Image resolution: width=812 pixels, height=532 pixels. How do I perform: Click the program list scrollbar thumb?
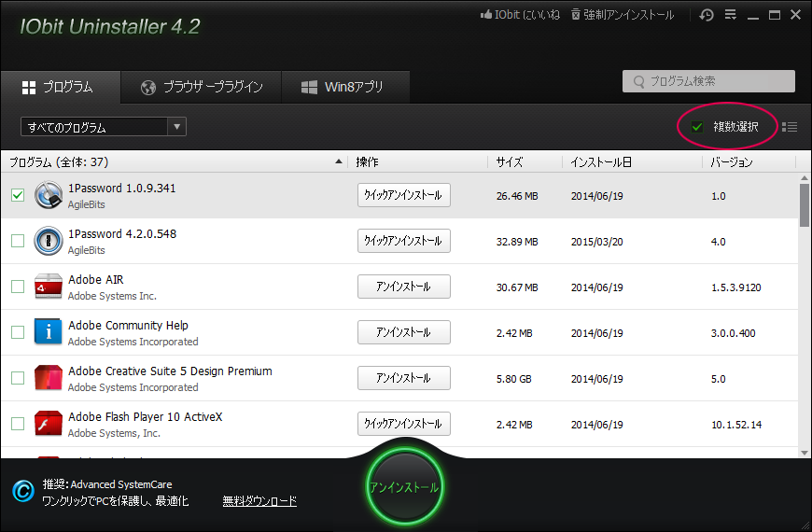805,205
